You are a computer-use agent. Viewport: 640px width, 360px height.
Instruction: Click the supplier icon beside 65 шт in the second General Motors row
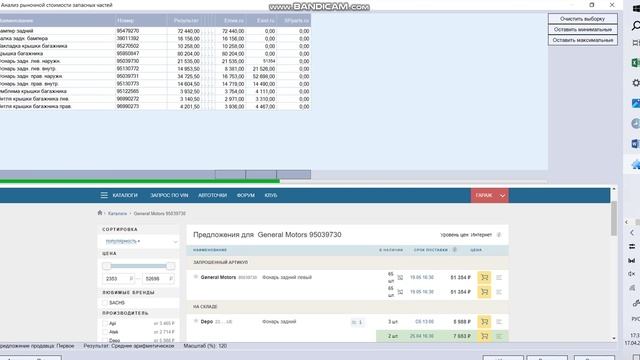400,292
